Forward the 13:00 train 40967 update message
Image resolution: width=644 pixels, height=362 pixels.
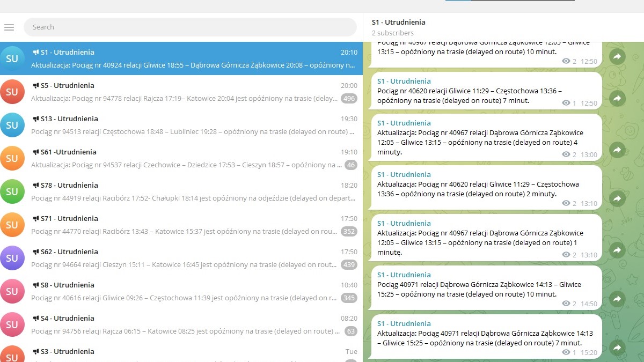(x=617, y=150)
